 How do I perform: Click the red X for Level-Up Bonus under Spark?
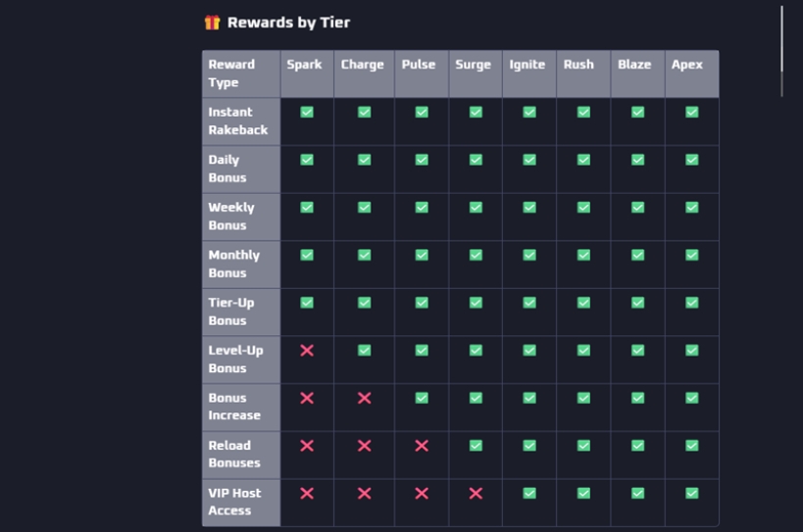307,351
